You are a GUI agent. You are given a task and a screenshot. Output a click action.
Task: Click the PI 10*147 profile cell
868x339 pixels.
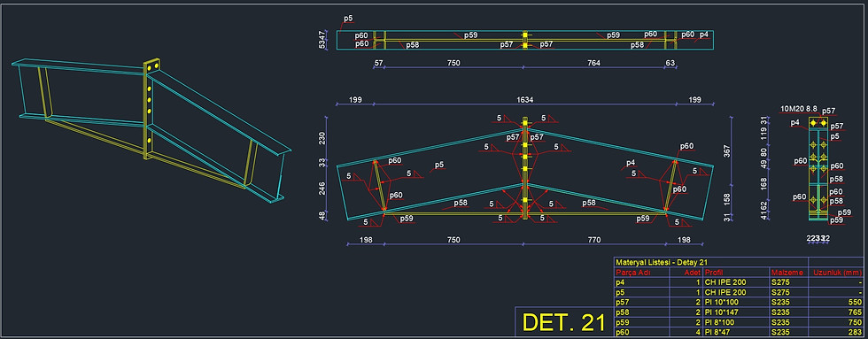coord(723,312)
